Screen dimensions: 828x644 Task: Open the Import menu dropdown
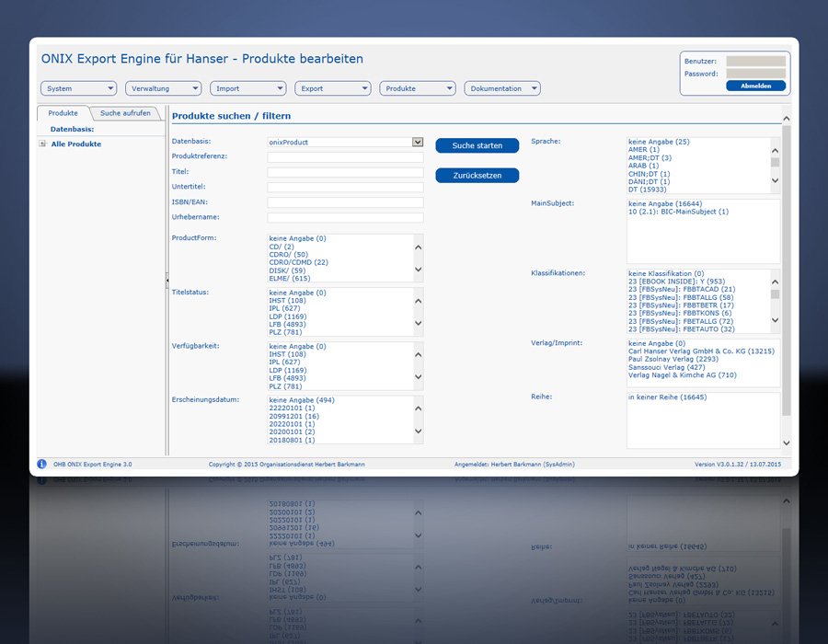[x=247, y=88]
